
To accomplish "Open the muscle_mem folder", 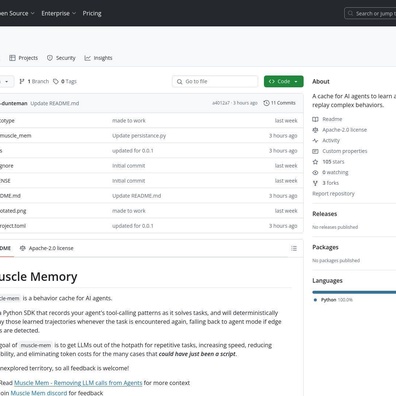I will point(16,136).
